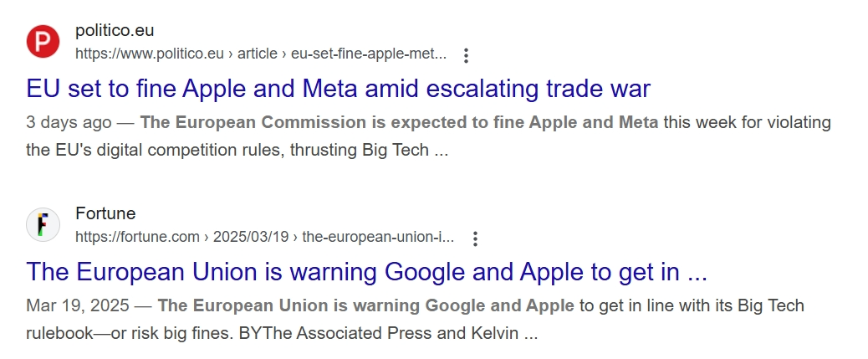Click the red Politico favicon
This screenshot has width=868, height=359.
tap(43, 42)
